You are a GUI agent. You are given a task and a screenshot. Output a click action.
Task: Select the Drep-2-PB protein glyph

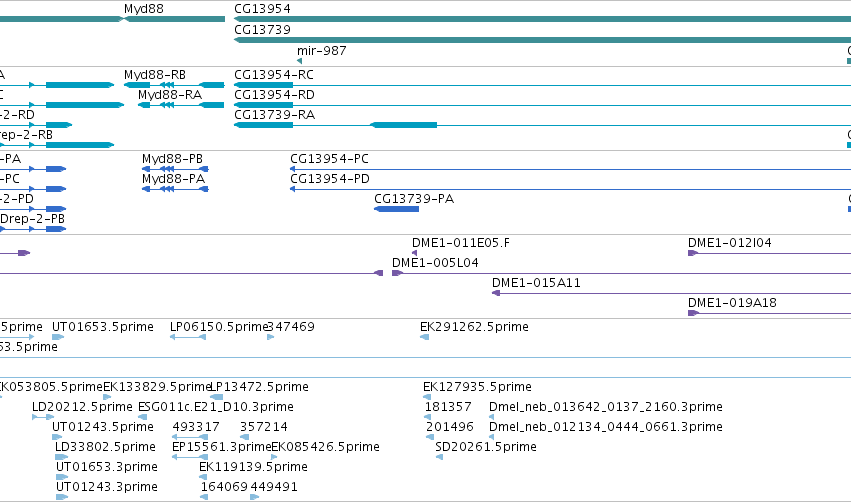[33, 229]
